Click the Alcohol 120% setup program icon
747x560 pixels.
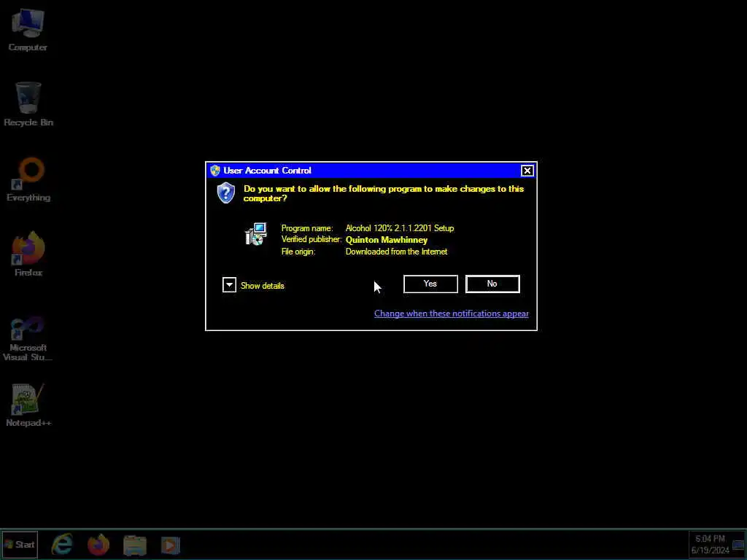[x=256, y=234]
